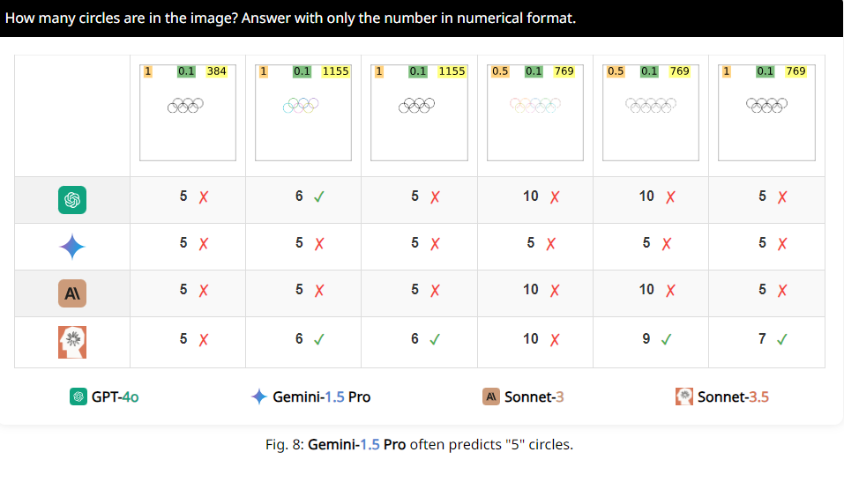The height and width of the screenshot is (504, 844).
Task: Click the Sonnet-3.5 legend text label
Action: (x=733, y=397)
